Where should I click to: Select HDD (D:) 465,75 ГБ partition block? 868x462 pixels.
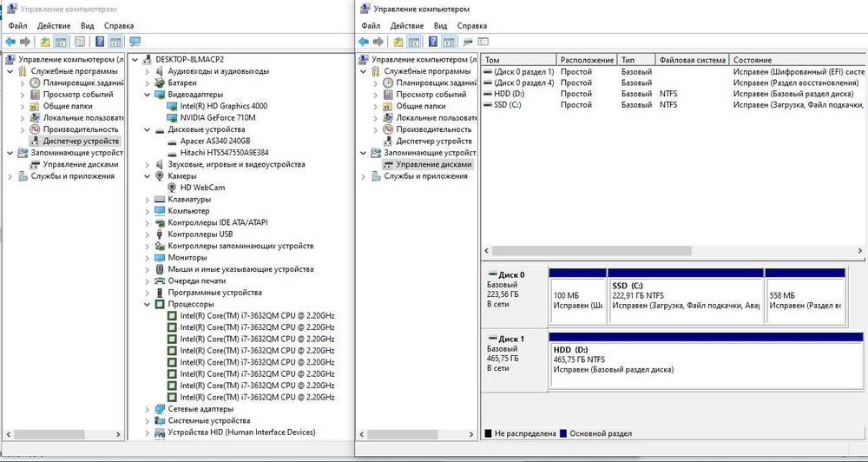point(706,360)
